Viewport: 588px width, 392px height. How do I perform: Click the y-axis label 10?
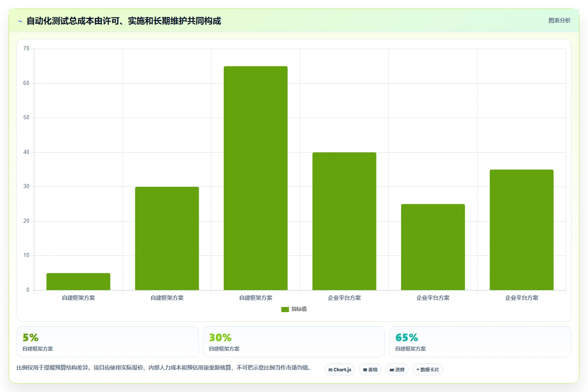(x=26, y=255)
